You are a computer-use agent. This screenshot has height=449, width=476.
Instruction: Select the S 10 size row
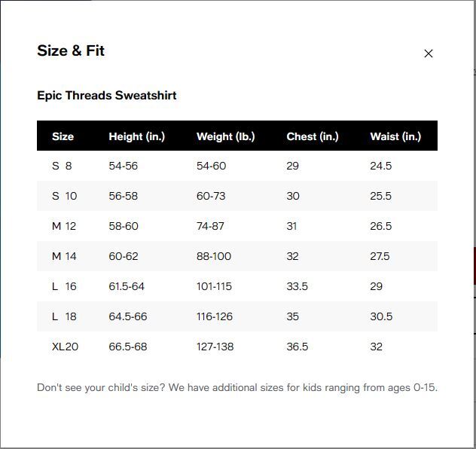(237, 196)
